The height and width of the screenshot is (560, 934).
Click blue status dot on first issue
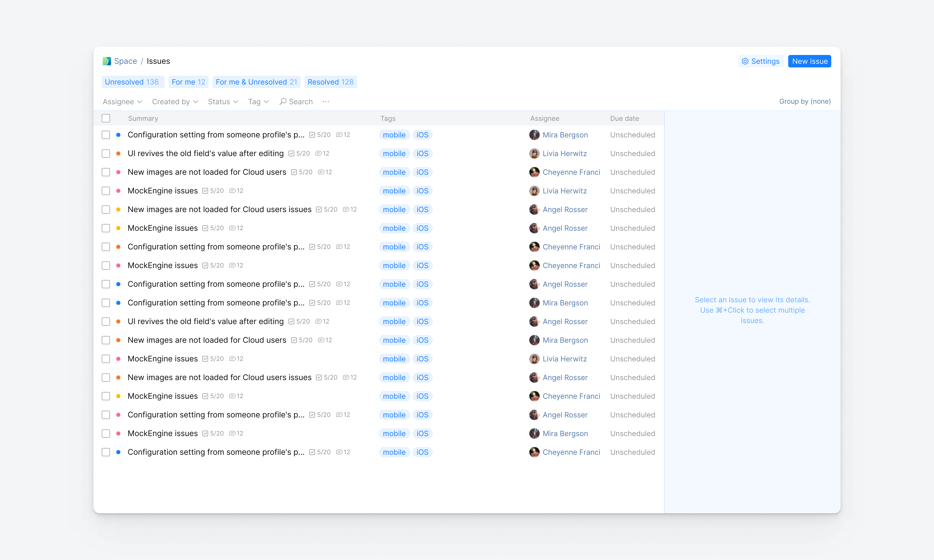pos(118,135)
